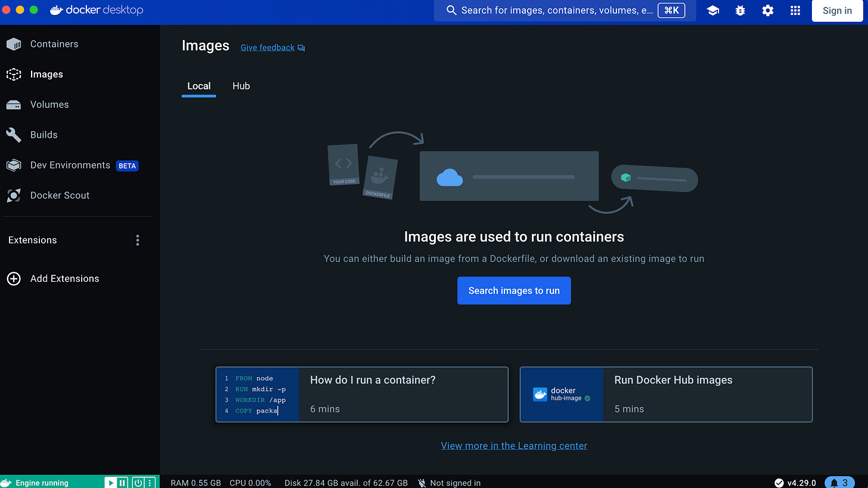Click the BETA badge
This screenshot has width=868, height=488.
[127, 166]
